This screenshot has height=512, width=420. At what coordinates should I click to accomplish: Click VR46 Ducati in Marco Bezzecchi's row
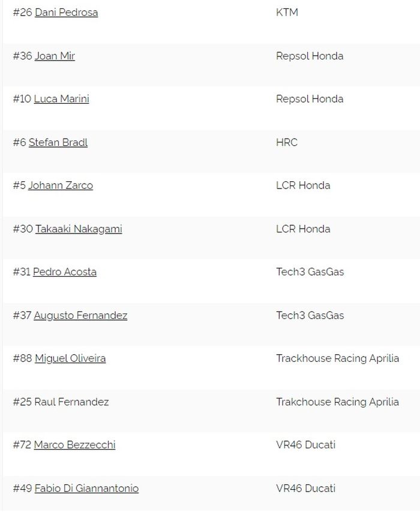pos(305,445)
